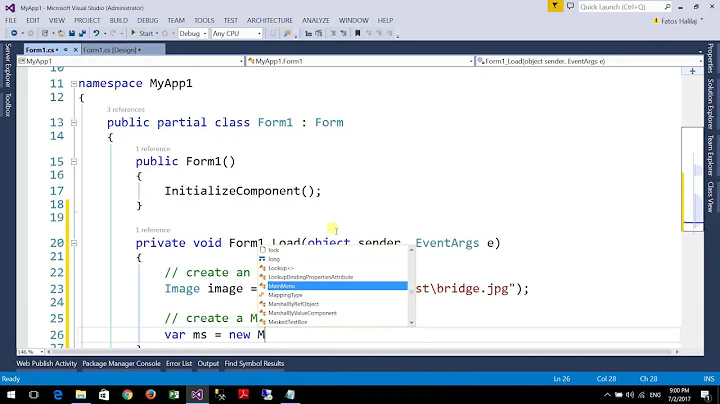Click the "3 references" CodeLens link
The height and width of the screenshot is (404, 720).
126,109
